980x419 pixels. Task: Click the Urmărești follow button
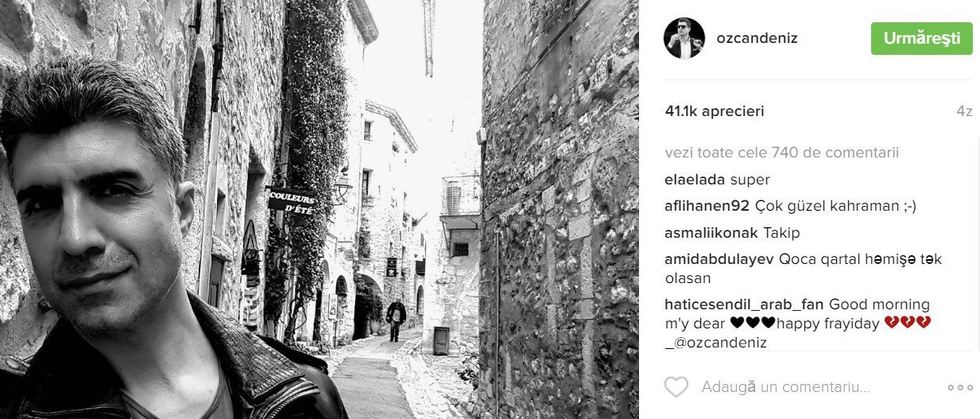coord(922,38)
